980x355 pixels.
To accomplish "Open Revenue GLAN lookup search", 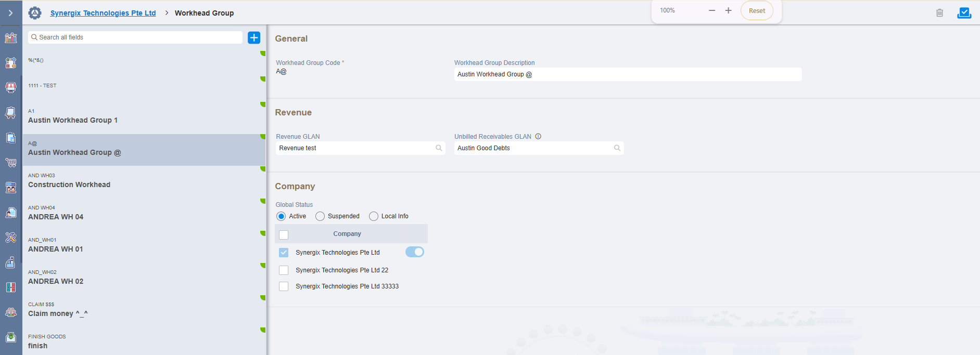I will click(x=439, y=148).
